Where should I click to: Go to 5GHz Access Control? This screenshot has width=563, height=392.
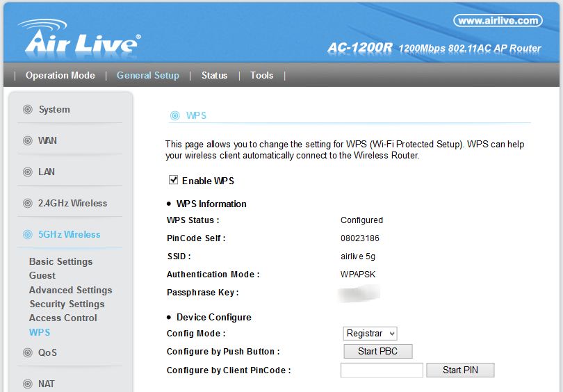pyautogui.click(x=63, y=318)
